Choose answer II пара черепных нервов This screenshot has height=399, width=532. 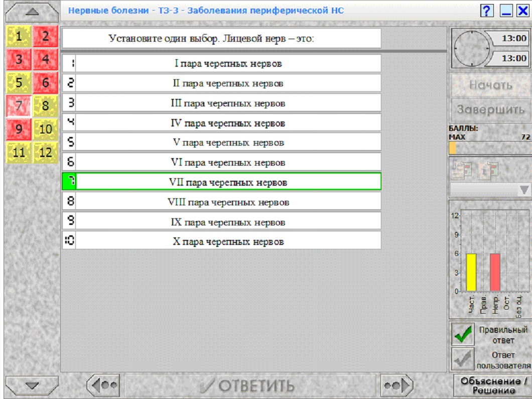221,83
